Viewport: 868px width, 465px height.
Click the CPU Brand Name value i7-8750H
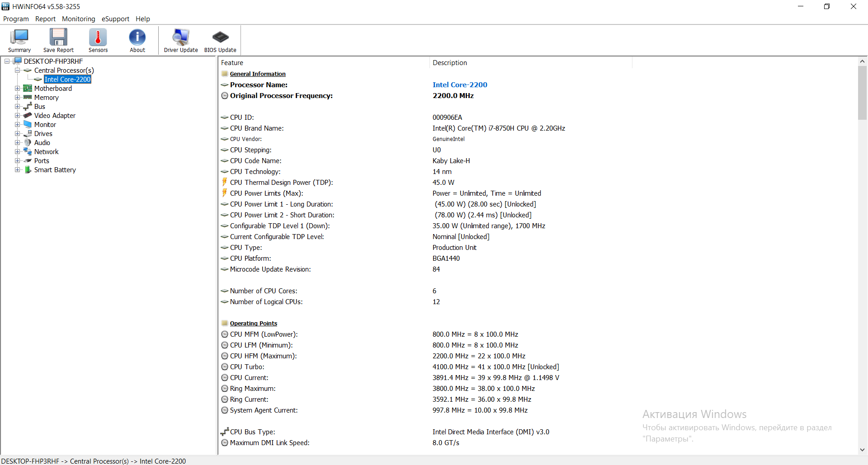tap(499, 128)
